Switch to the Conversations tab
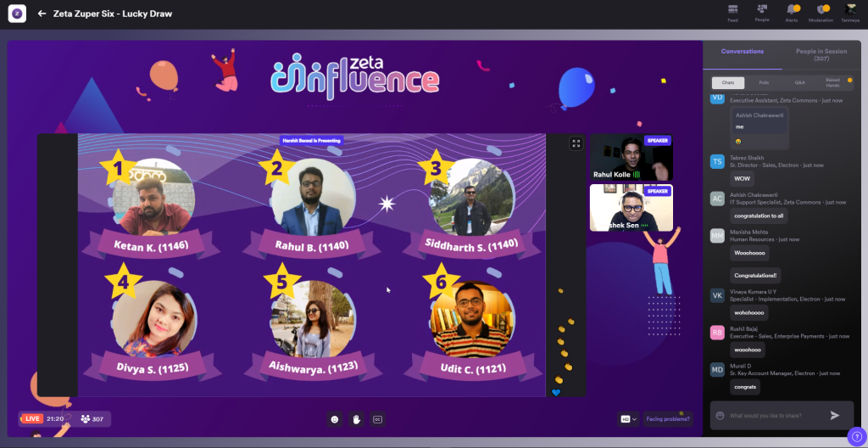868x448 pixels. click(x=743, y=52)
